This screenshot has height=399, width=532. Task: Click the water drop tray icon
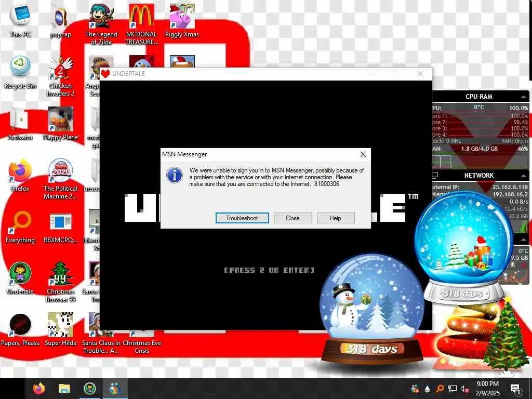click(427, 389)
